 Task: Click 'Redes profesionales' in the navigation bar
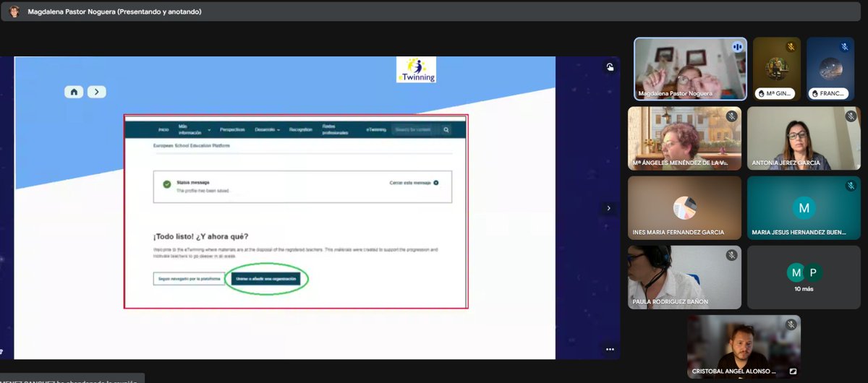335,129
